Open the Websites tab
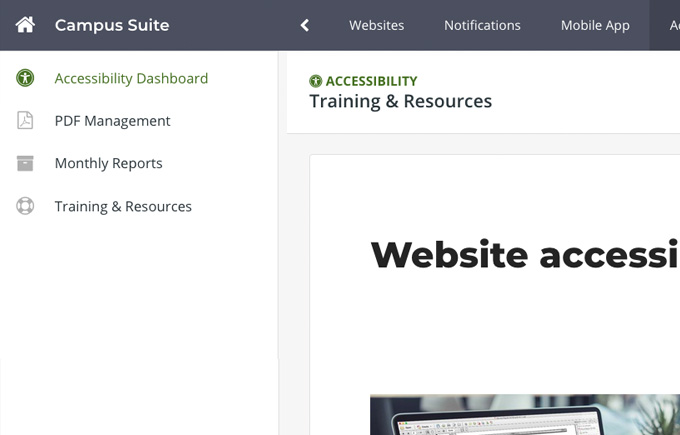Viewport: 680px width, 435px height. point(376,25)
